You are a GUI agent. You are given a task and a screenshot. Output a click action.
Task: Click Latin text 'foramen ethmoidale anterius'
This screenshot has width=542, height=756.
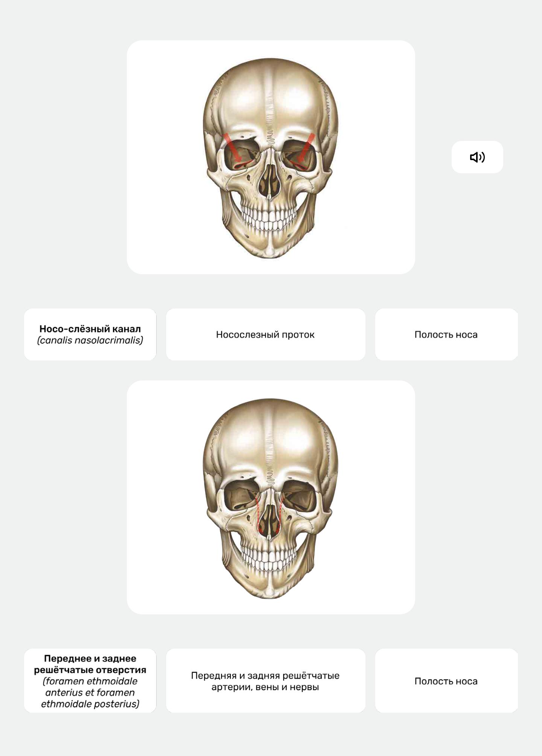click(x=90, y=687)
